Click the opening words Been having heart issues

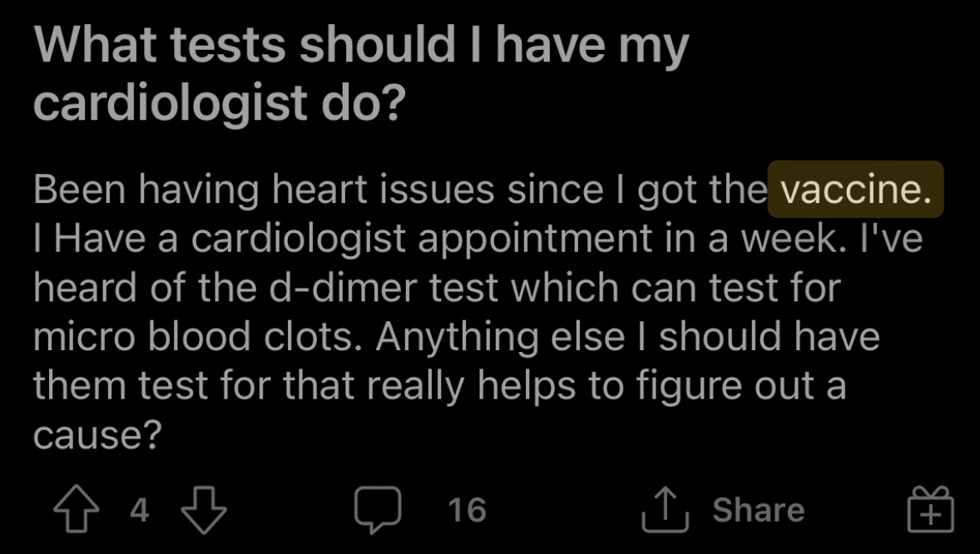[264, 190]
